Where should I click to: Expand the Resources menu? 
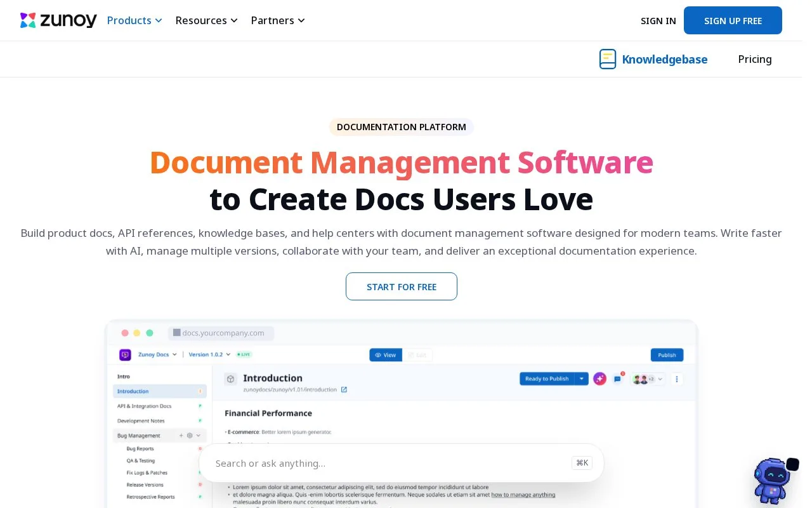[207, 20]
